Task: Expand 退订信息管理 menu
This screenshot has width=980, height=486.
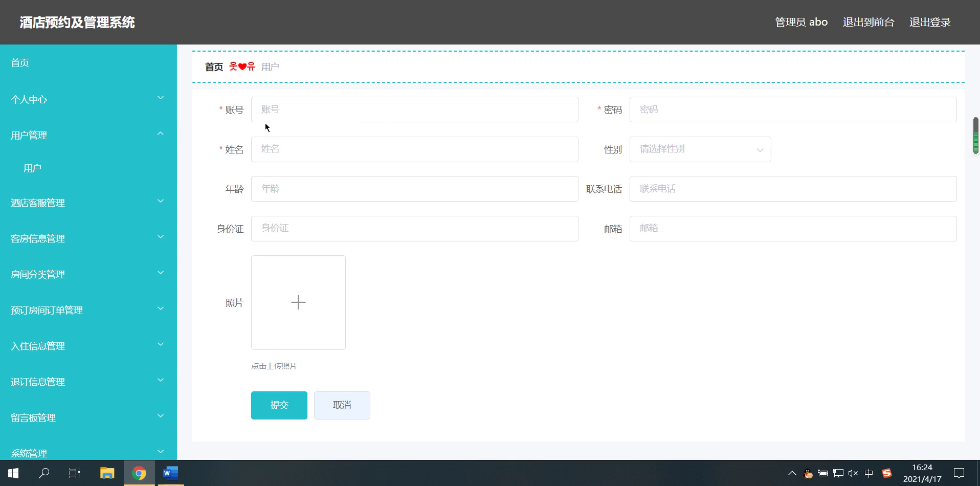Action: click(88, 382)
